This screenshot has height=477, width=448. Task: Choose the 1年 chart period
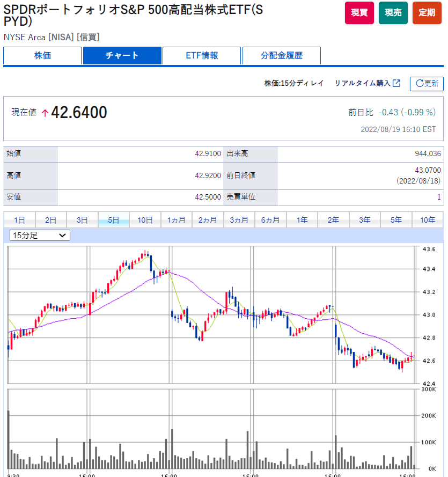[x=302, y=220]
